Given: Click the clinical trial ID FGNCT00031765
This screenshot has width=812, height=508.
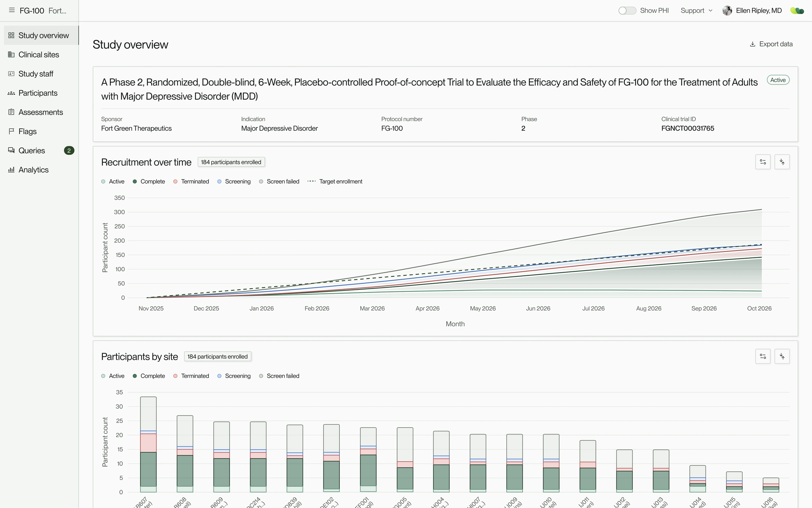Looking at the screenshot, I should [x=687, y=128].
